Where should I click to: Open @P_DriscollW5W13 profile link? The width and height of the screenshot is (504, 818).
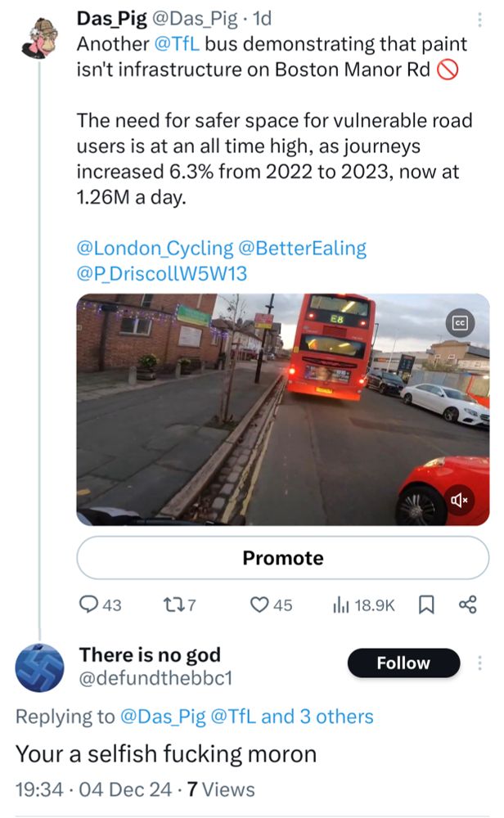pyautogui.click(x=161, y=273)
